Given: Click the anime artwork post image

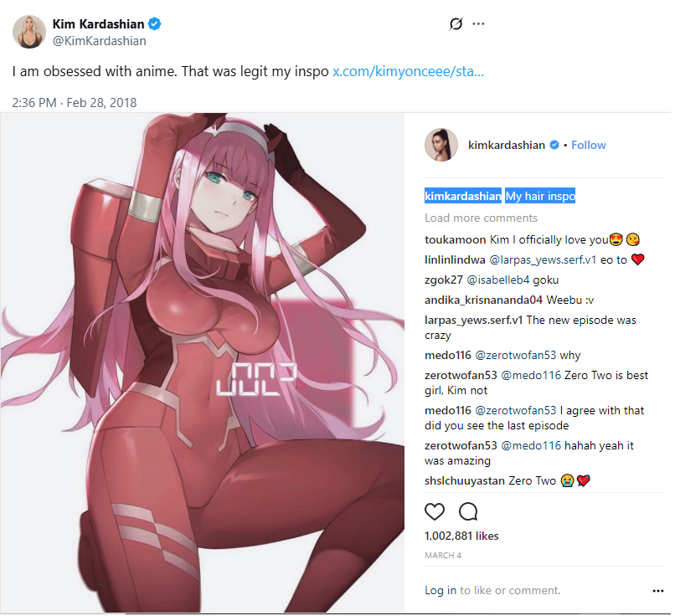Looking at the screenshot, I should coord(203,362).
